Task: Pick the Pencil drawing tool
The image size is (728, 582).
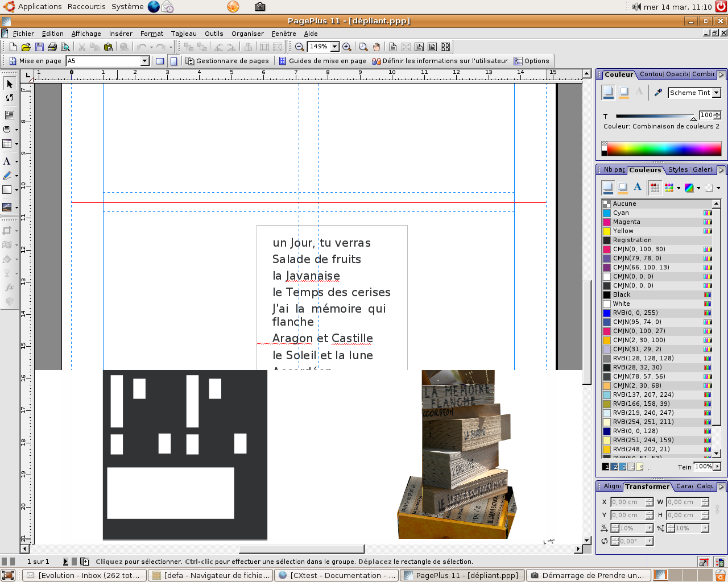Action: coord(8,176)
